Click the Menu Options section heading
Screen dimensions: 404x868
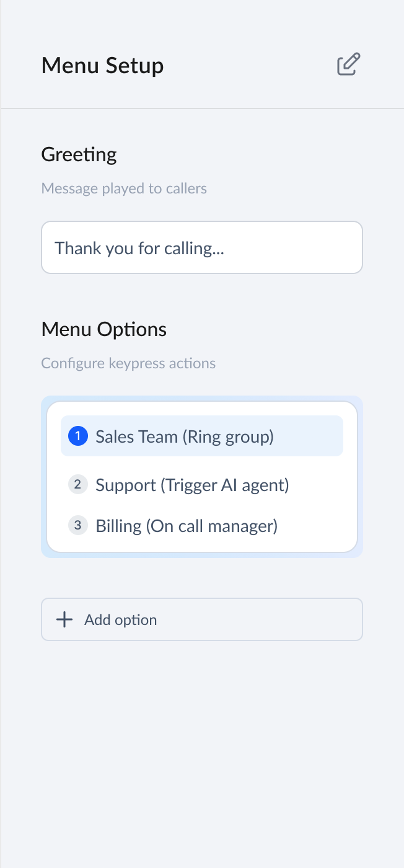coord(103,329)
